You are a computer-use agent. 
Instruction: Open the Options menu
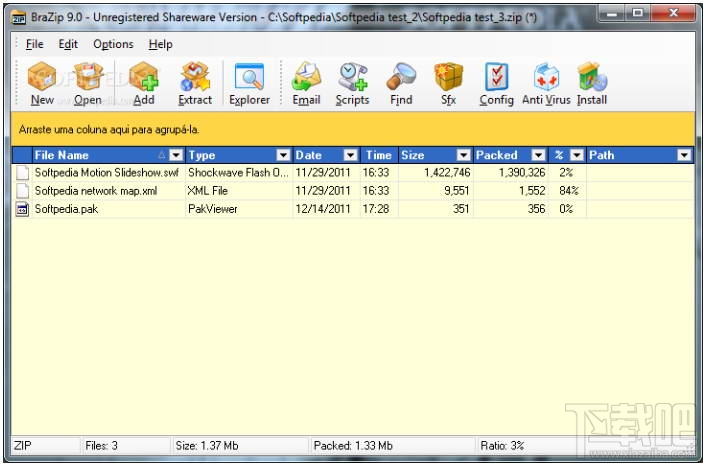coord(113,44)
